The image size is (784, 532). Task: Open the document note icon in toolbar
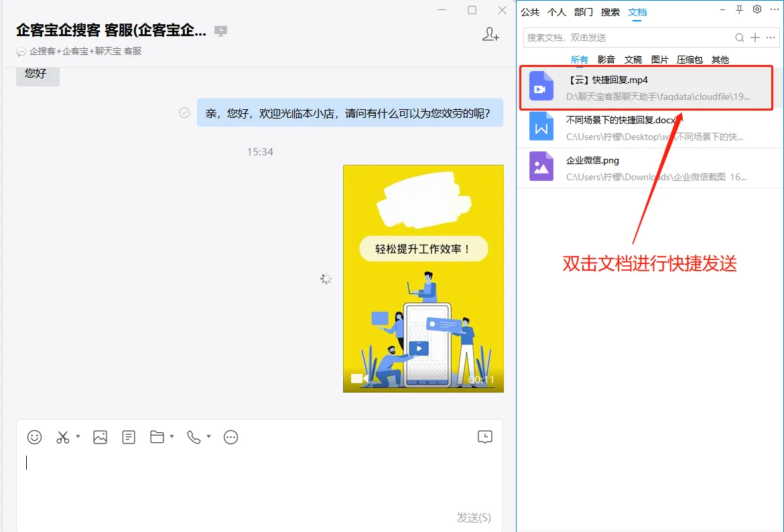point(129,437)
